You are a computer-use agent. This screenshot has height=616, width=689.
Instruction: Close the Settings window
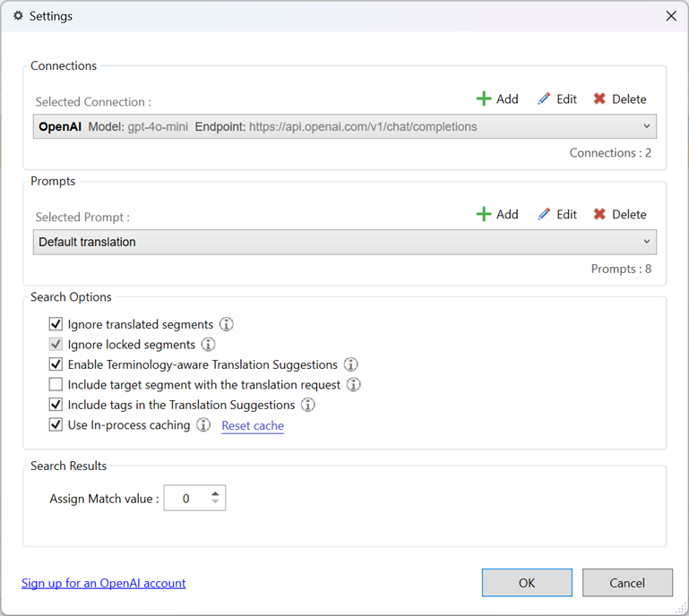point(671,16)
